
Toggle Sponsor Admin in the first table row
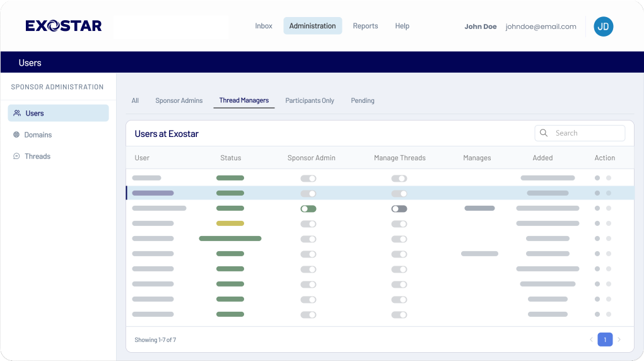(308, 179)
